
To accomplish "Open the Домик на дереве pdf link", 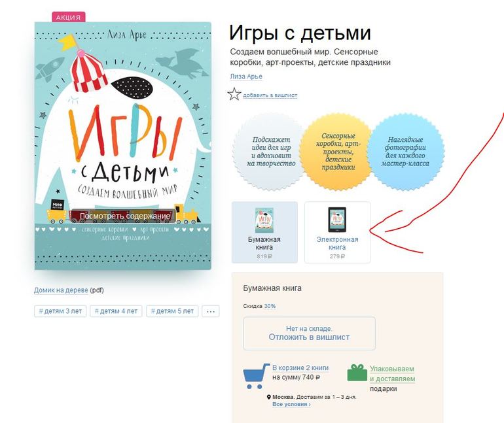I will click(61, 290).
